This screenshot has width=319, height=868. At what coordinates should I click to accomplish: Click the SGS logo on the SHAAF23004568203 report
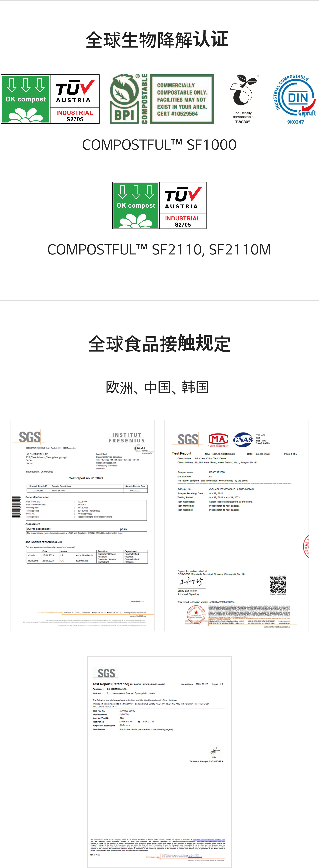point(188,439)
